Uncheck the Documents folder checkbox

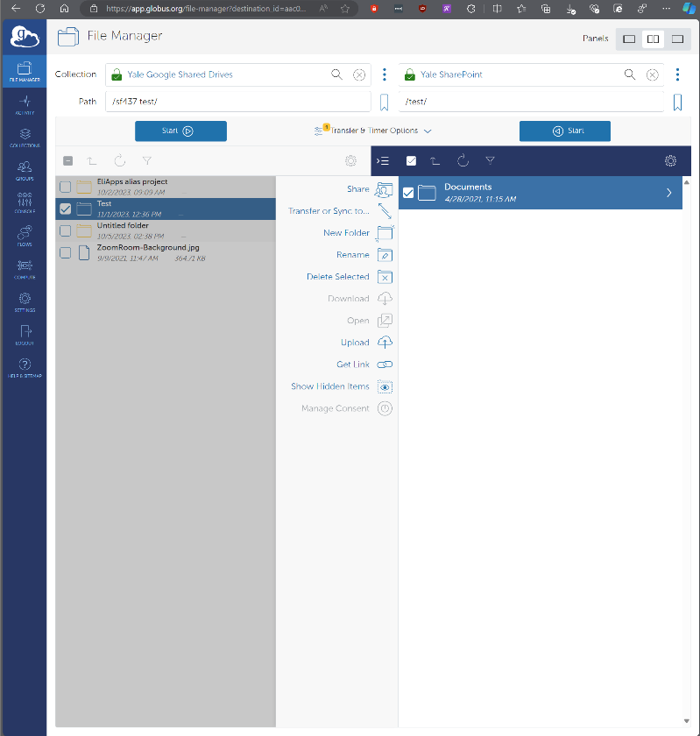tap(408, 193)
